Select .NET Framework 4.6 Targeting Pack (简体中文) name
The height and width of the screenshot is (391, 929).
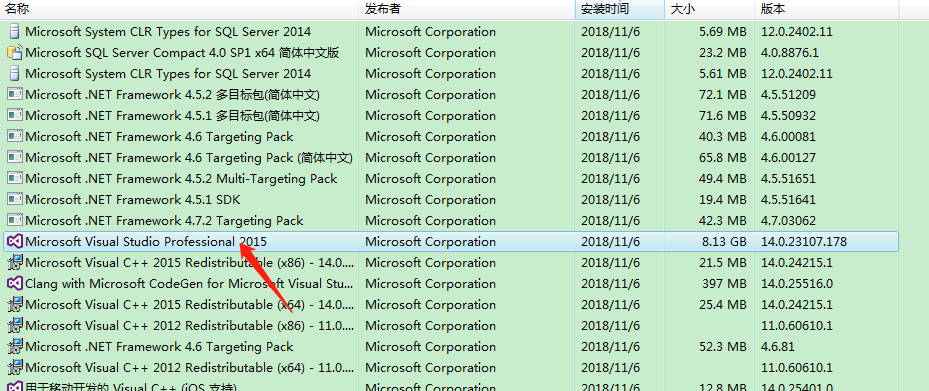pos(189,158)
